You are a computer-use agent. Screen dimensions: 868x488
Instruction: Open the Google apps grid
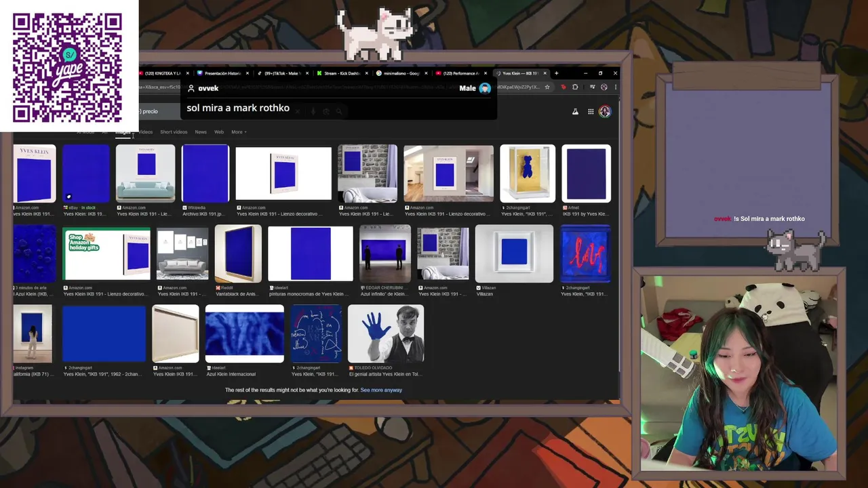[x=591, y=112]
